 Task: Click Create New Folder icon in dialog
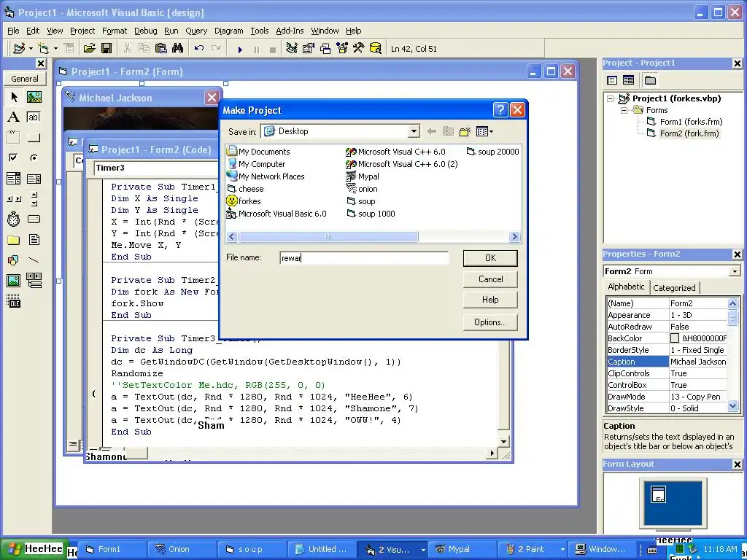[x=465, y=131]
